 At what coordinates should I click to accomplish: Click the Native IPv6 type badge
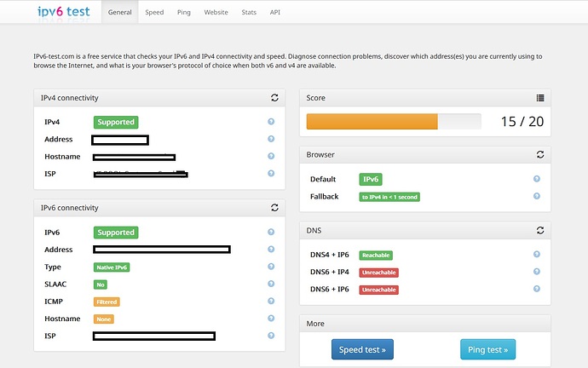click(112, 267)
